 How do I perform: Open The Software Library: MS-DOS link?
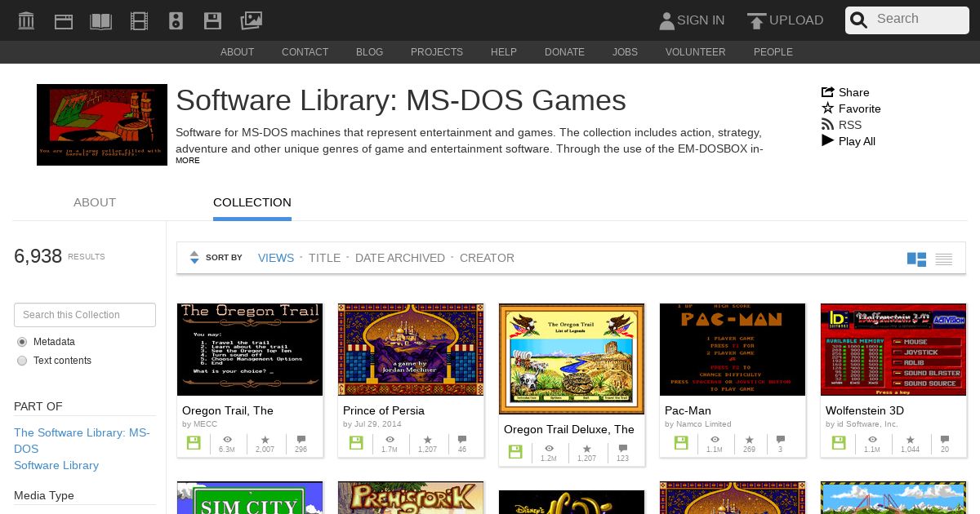82,441
